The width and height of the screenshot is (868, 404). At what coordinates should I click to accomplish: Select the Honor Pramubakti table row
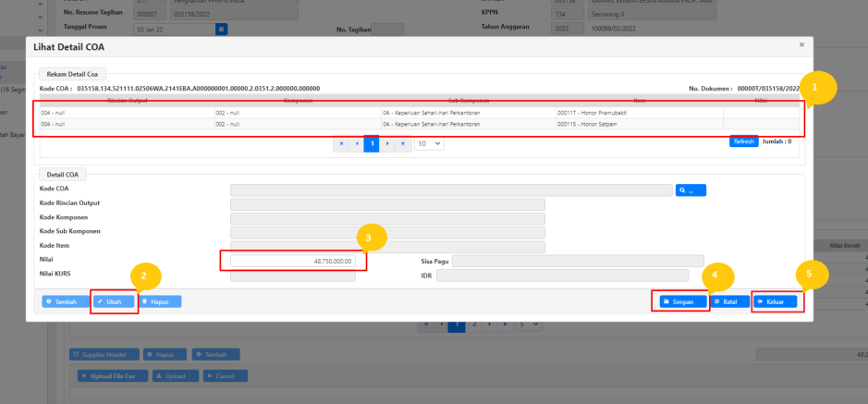click(x=416, y=113)
